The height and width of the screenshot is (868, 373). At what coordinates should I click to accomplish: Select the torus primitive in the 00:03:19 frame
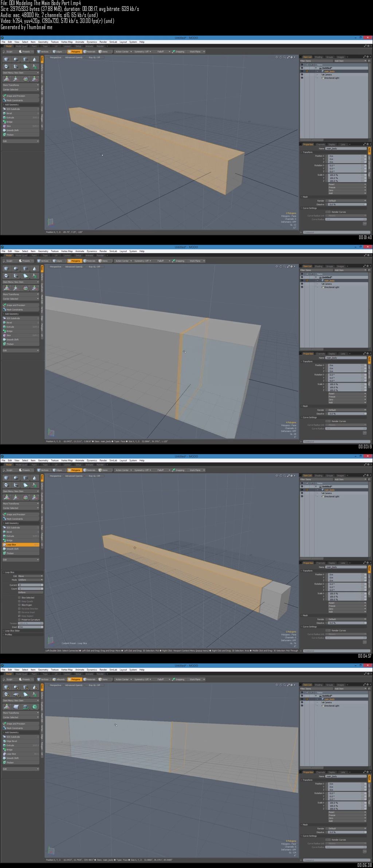(x=7, y=276)
